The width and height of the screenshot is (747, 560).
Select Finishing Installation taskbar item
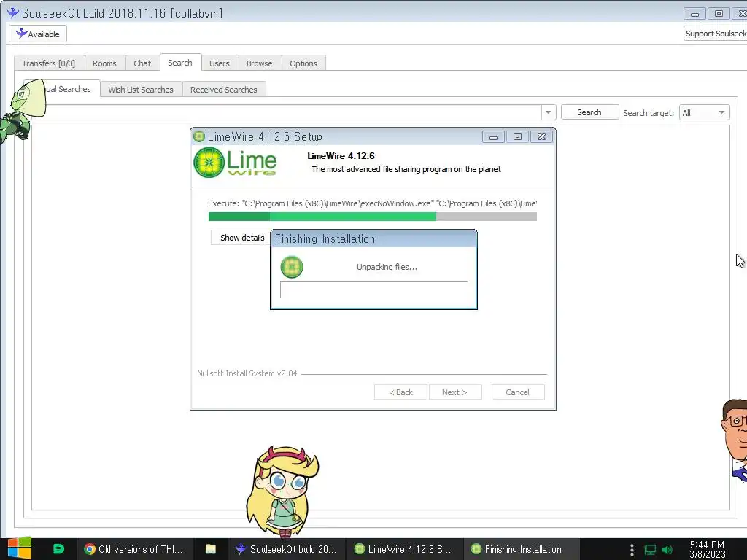521,549
